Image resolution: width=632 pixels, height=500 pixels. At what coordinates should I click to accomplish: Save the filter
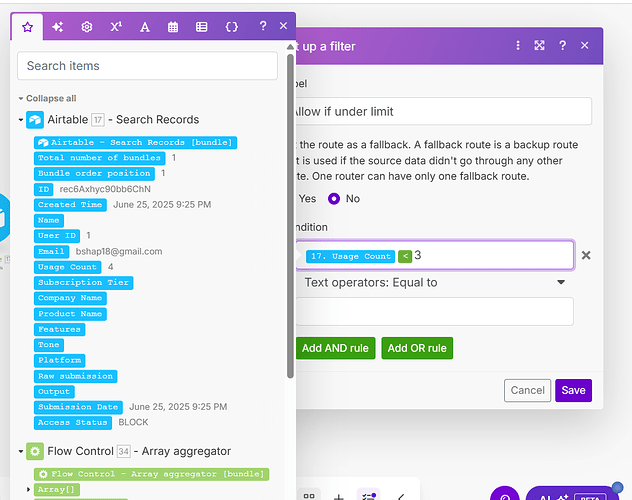click(573, 390)
